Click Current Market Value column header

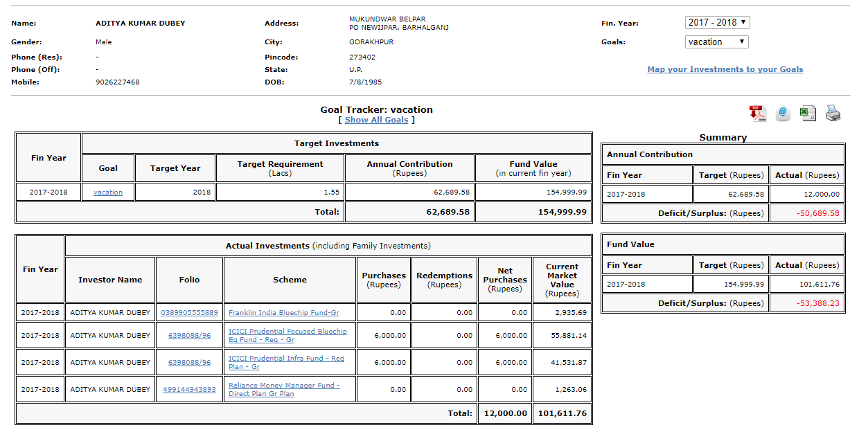pos(562,280)
